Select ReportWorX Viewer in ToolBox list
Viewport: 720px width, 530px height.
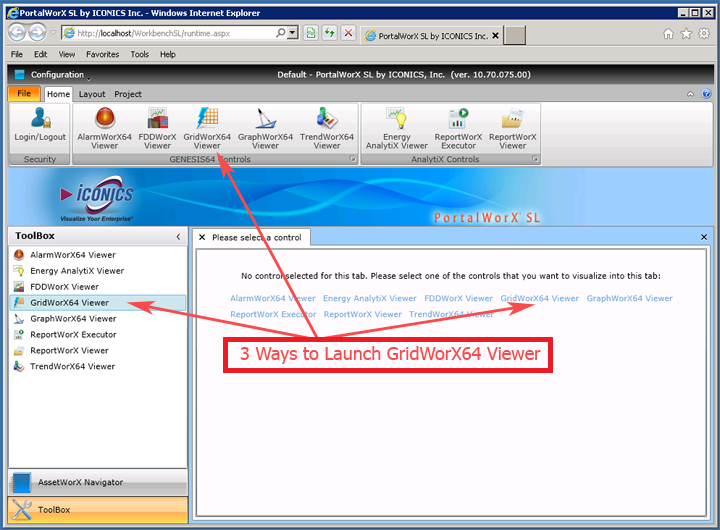click(98, 350)
